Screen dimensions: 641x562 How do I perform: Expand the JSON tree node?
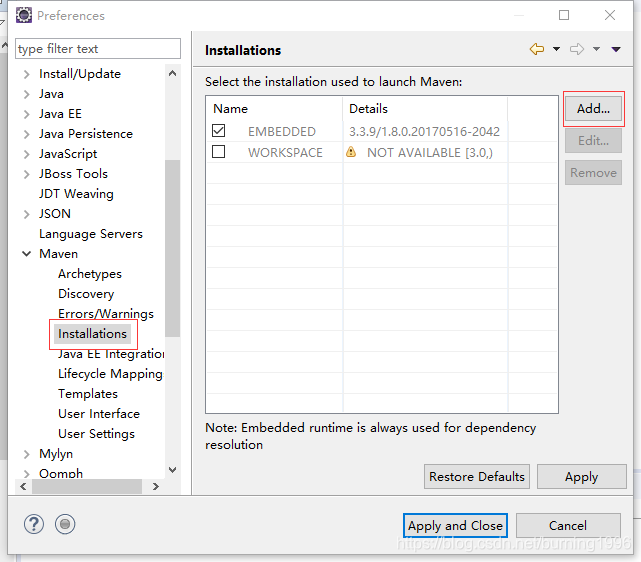pos(27,214)
